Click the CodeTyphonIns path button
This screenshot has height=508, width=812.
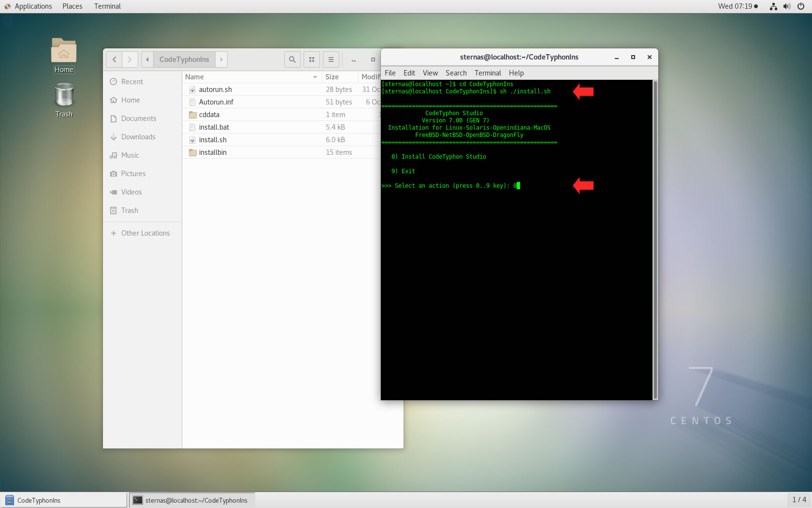click(184, 60)
